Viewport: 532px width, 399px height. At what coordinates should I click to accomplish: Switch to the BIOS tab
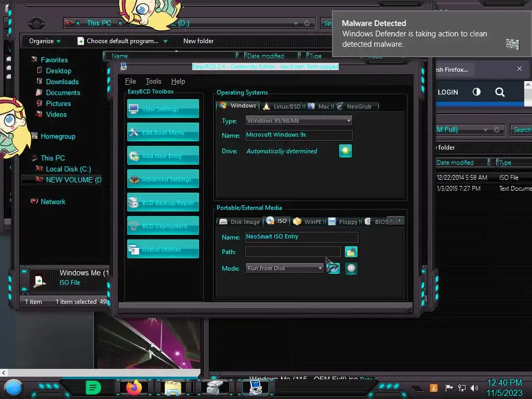click(376, 221)
